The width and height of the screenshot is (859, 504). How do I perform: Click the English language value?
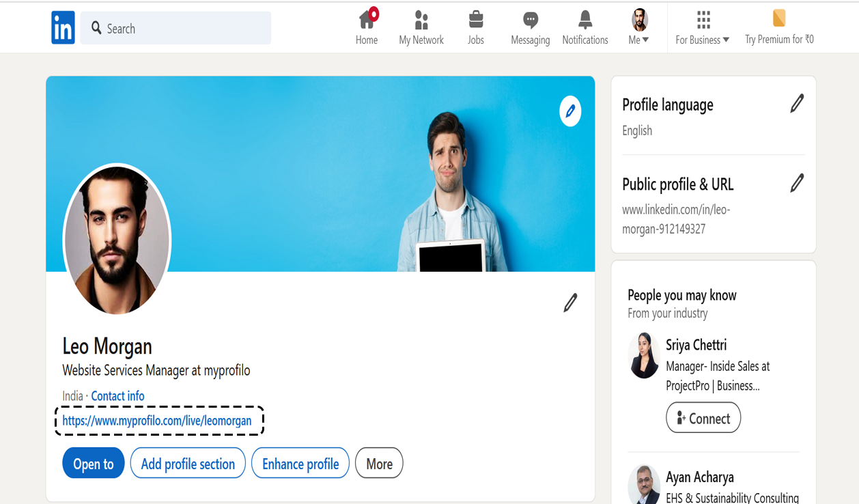pos(637,130)
